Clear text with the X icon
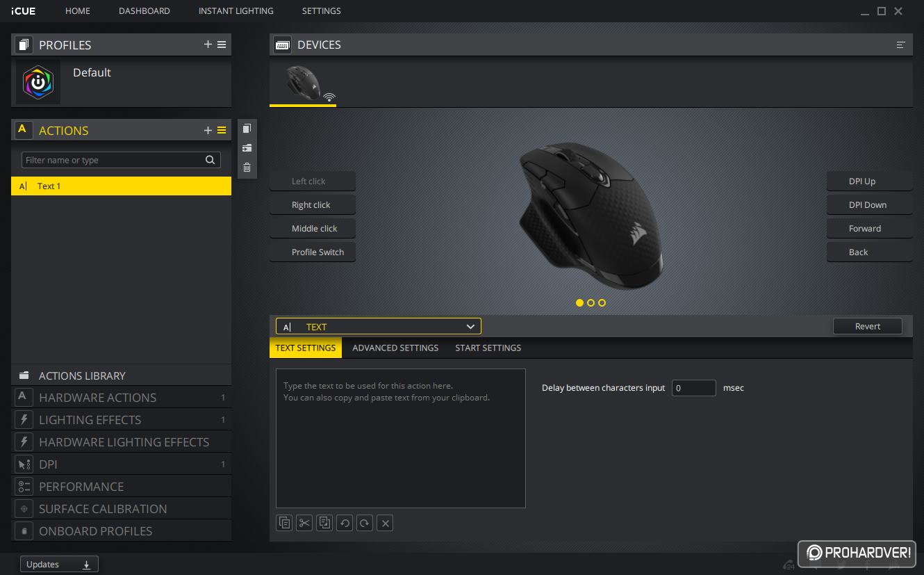 tap(386, 523)
